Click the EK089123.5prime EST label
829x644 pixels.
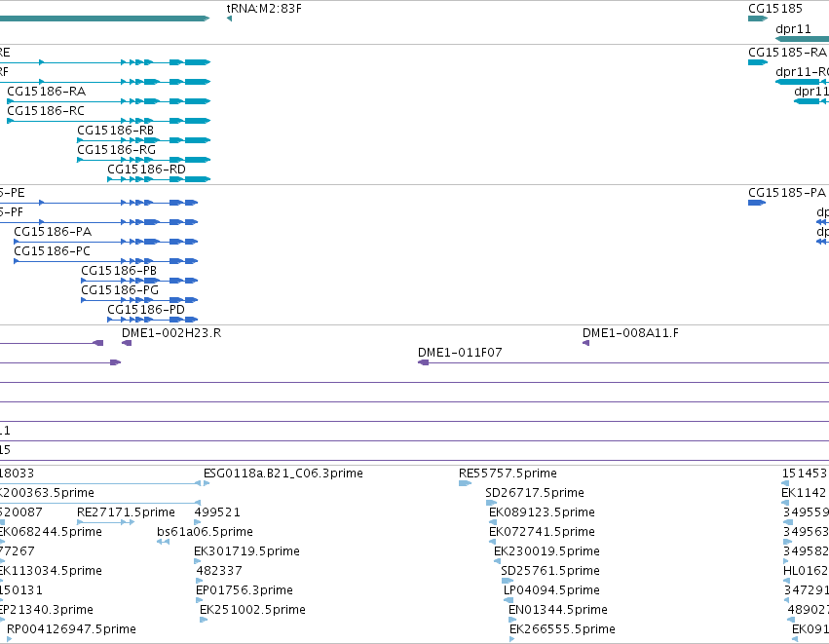pyautogui.click(x=542, y=512)
